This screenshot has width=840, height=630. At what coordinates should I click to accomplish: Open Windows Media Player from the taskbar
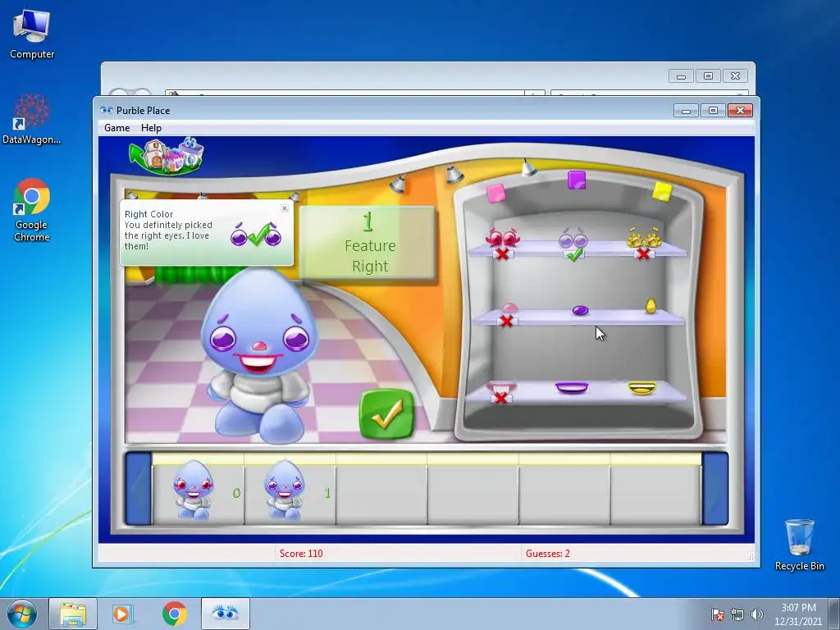click(123, 614)
